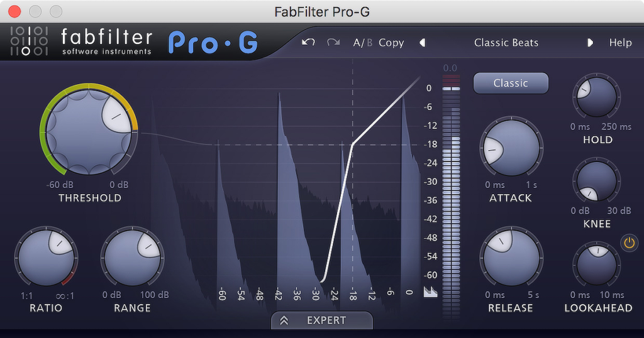Image resolution: width=644 pixels, height=338 pixels.
Task: Click the output level meter
Action: [450, 196]
